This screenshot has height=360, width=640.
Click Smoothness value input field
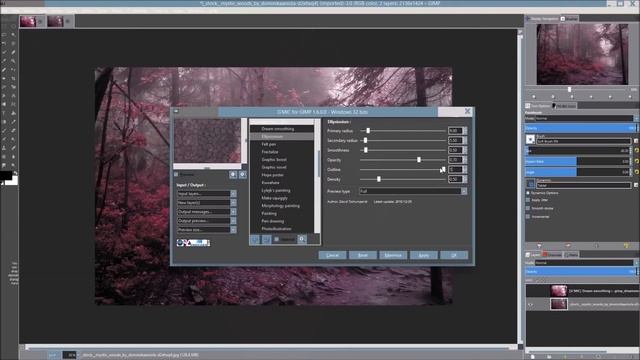[455, 150]
